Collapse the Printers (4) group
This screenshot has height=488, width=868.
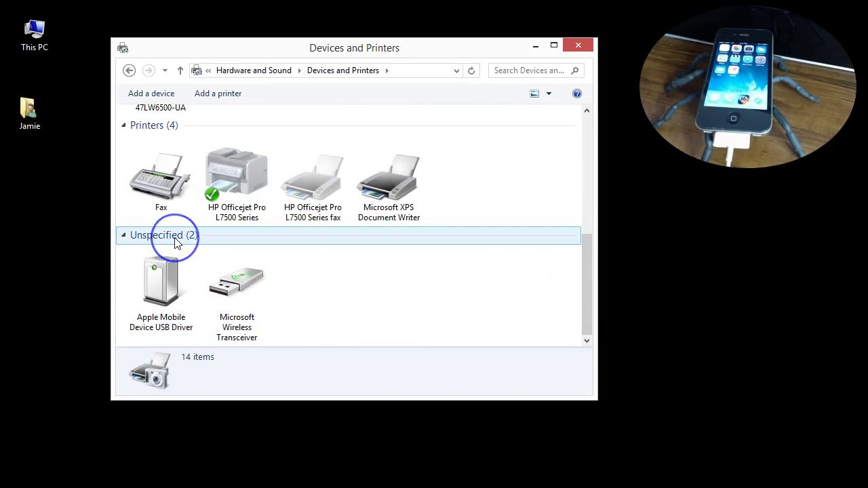click(x=123, y=125)
